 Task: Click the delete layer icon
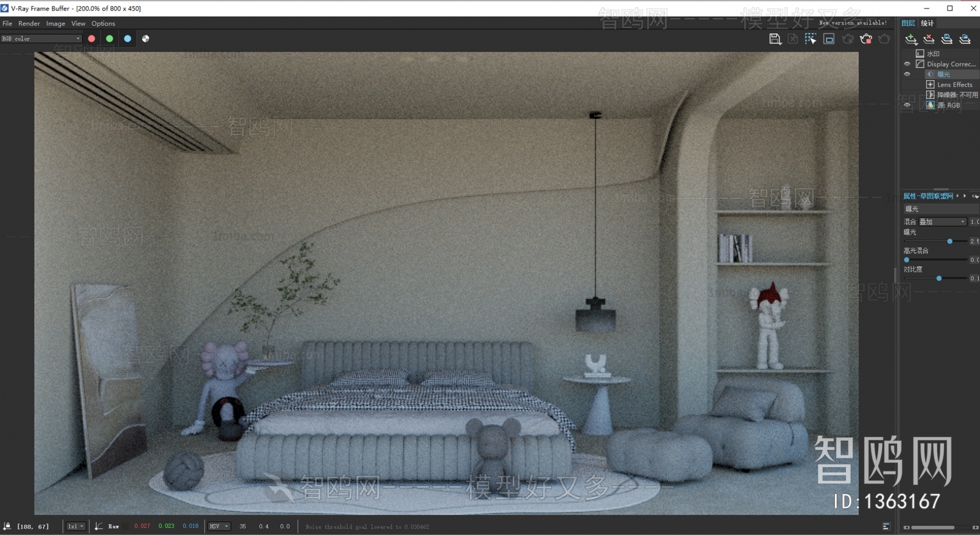coord(929,39)
